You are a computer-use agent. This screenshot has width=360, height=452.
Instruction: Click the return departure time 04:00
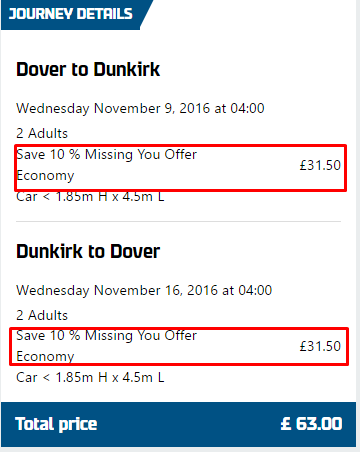point(255,290)
